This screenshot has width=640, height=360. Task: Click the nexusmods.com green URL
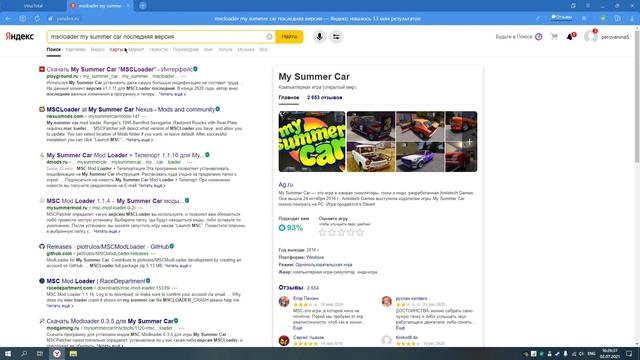[65, 116]
